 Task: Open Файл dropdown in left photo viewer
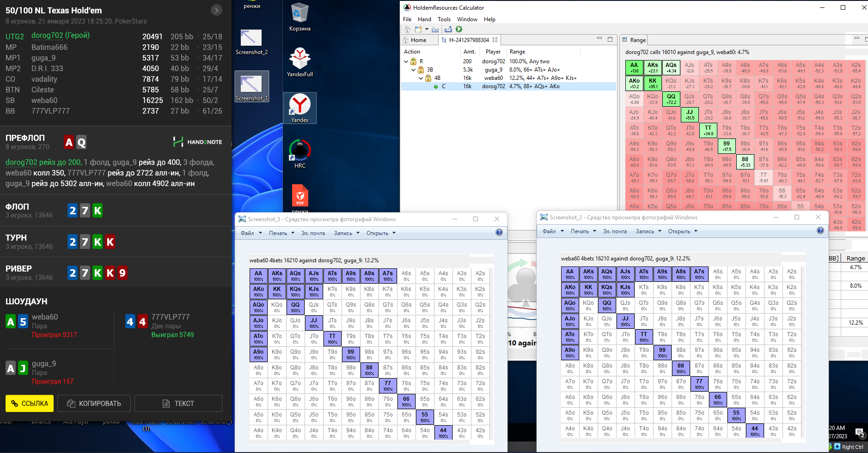[x=251, y=233]
